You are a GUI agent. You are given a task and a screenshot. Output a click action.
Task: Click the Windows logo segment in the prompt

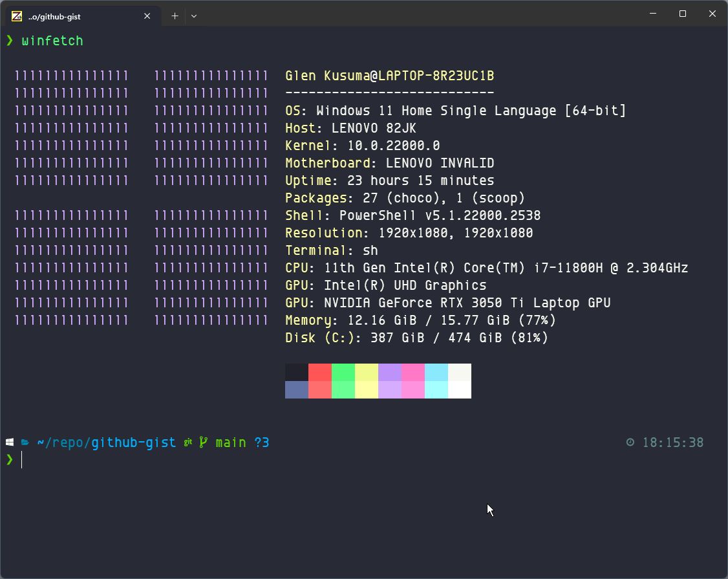coord(9,442)
